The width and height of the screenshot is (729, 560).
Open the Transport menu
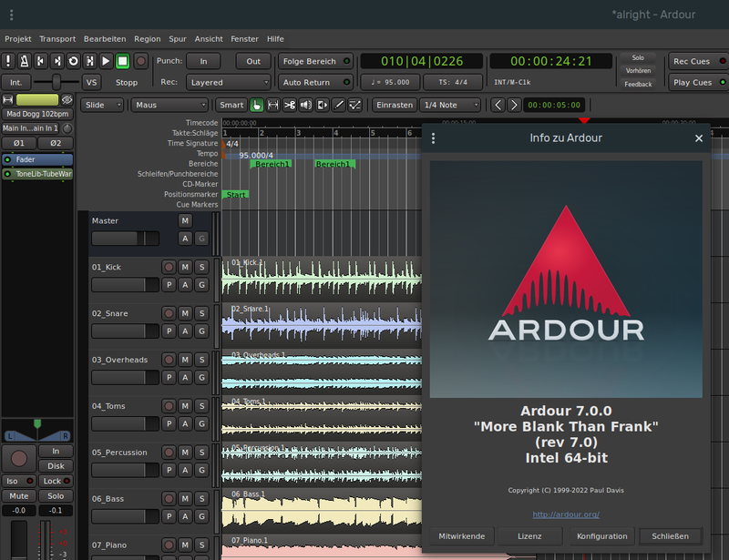click(57, 39)
